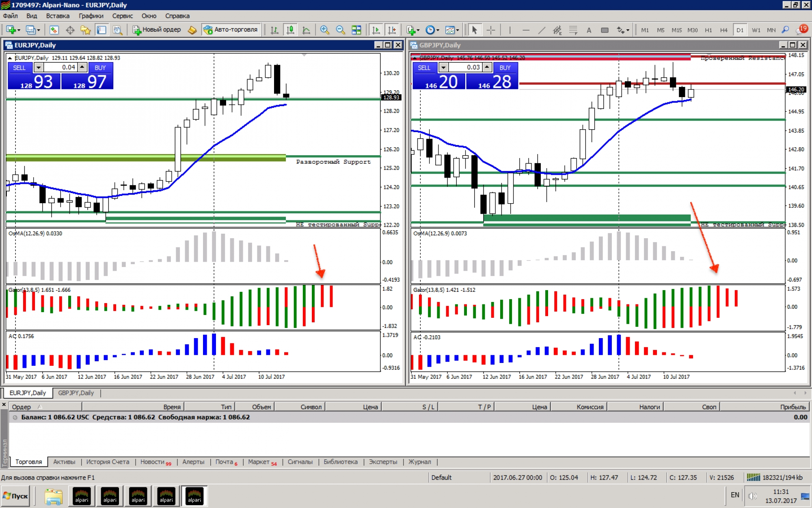Image resolution: width=812 pixels, height=508 pixels.
Task: Toggle the chart shift button
Action: coord(392,30)
